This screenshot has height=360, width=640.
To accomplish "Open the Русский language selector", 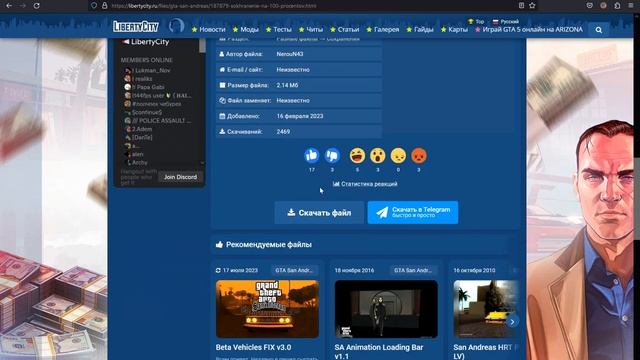I will [506, 21].
